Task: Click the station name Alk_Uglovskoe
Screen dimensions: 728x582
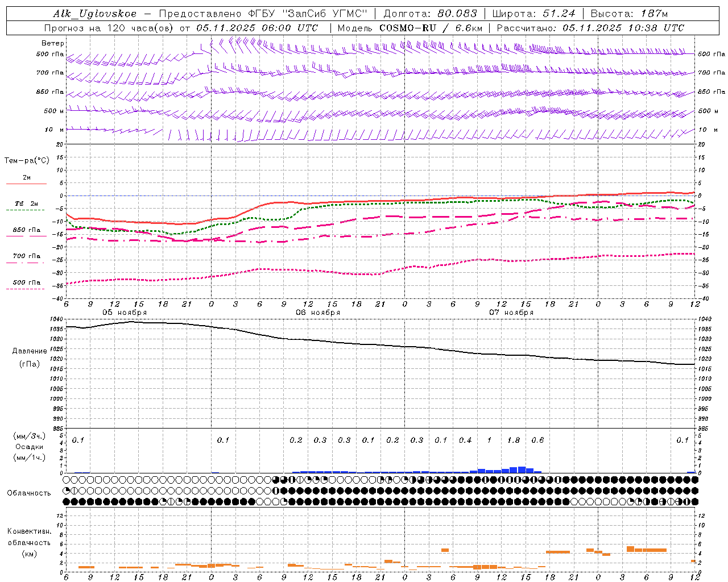Action: 95,14
